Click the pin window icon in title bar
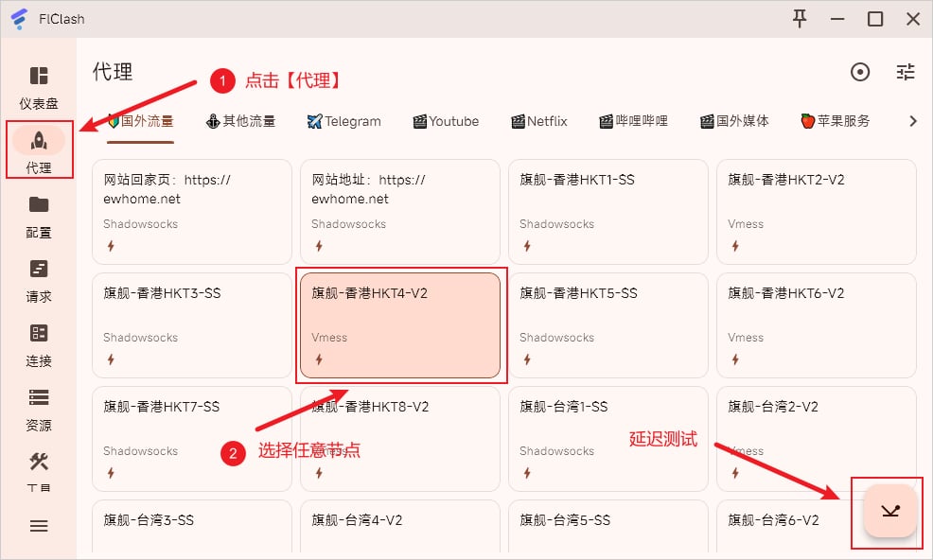 pos(800,18)
